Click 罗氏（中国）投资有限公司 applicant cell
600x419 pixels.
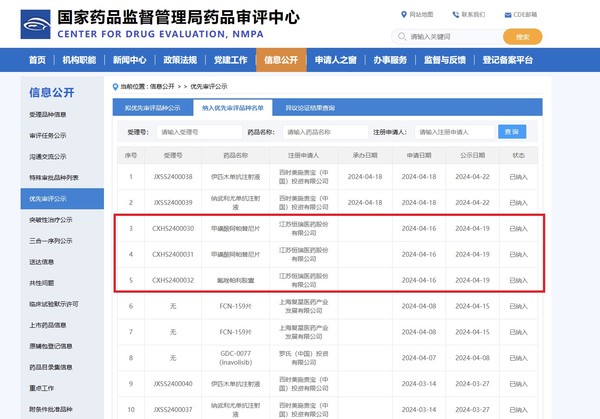click(x=304, y=358)
